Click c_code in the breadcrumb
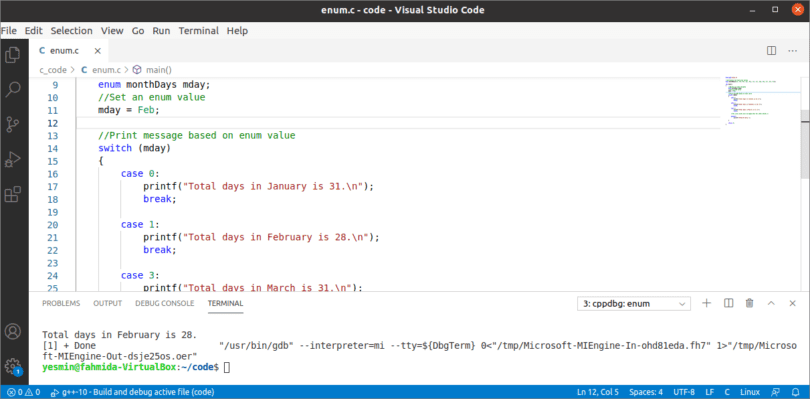The image size is (810, 399). coord(53,70)
